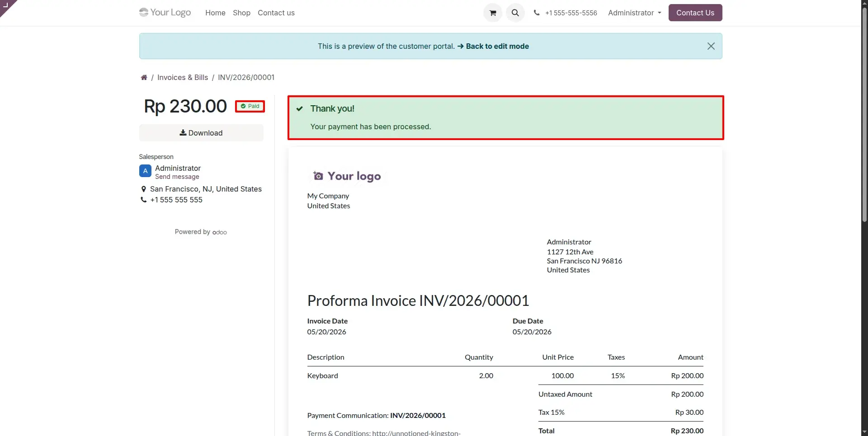Click Send message under Administrator
Screen dimensions: 868x436
coord(177,177)
